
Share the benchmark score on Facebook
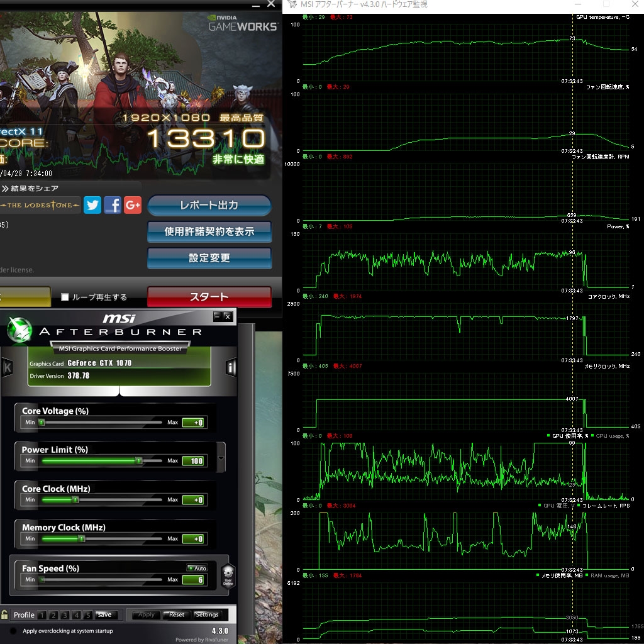click(x=113, y=204)
